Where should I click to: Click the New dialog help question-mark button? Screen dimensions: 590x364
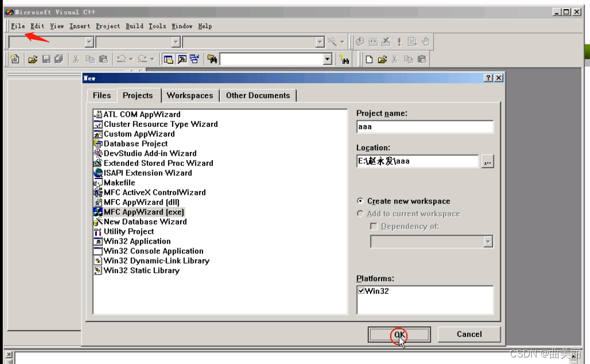click(488, 78)
